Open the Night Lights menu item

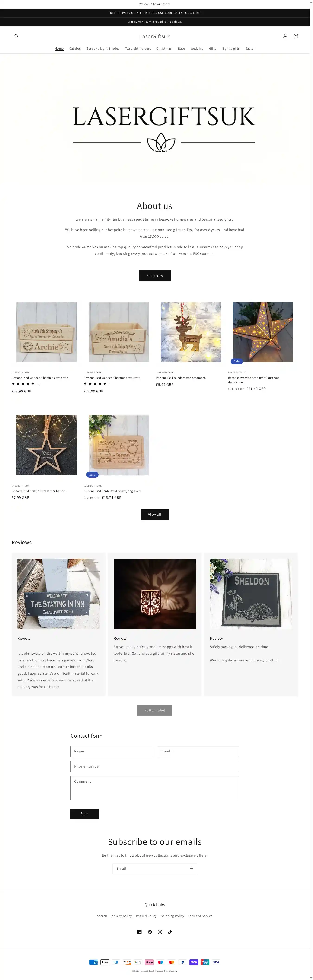(230, 49)
